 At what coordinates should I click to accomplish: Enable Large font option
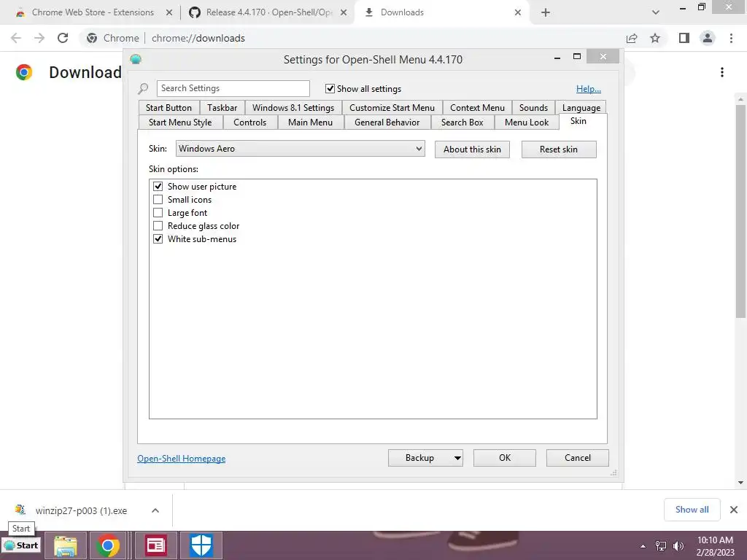[x=158, y=213]
